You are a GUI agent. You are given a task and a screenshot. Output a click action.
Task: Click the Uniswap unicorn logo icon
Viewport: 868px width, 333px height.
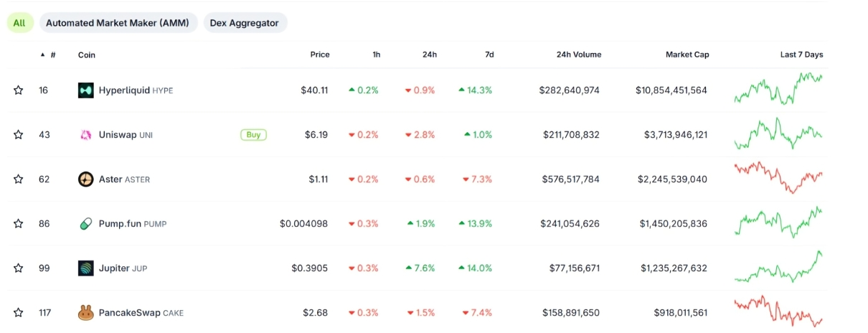point(85,135)
